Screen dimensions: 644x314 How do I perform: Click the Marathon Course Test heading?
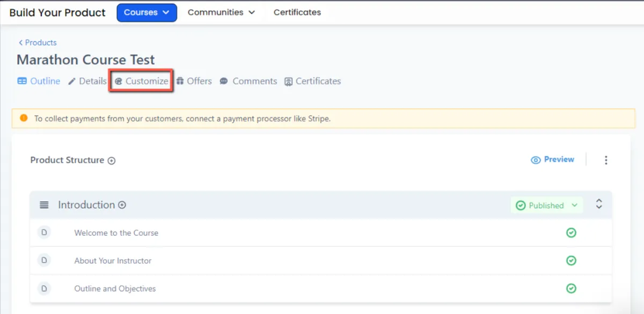click(86, 60)
